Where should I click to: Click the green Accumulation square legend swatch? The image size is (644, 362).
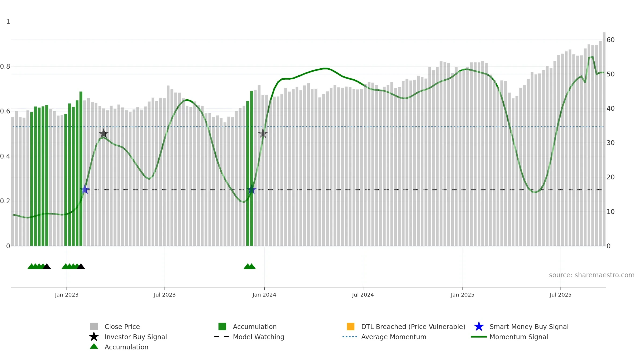pyautogui.click(x=222, y=327)
